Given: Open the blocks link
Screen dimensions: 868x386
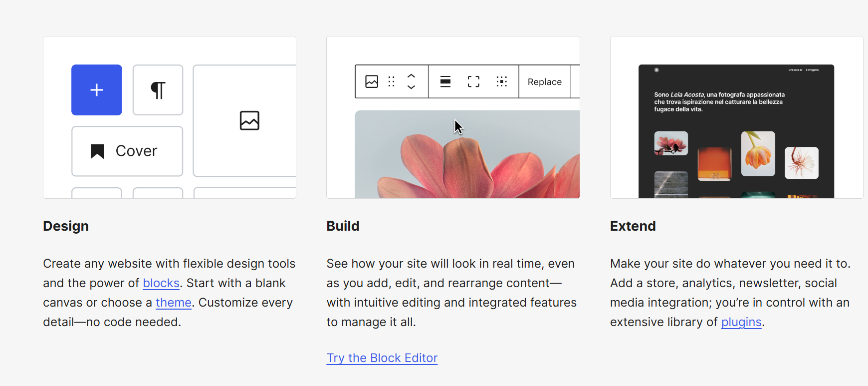Looking at the screenshot, I should [161, 283].
